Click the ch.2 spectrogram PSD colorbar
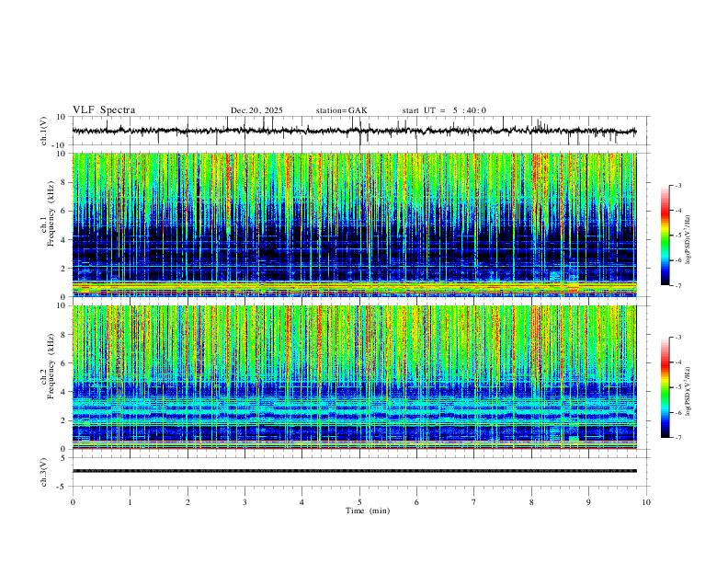This screenshot has width=728, height=563. tap(665, 387)
